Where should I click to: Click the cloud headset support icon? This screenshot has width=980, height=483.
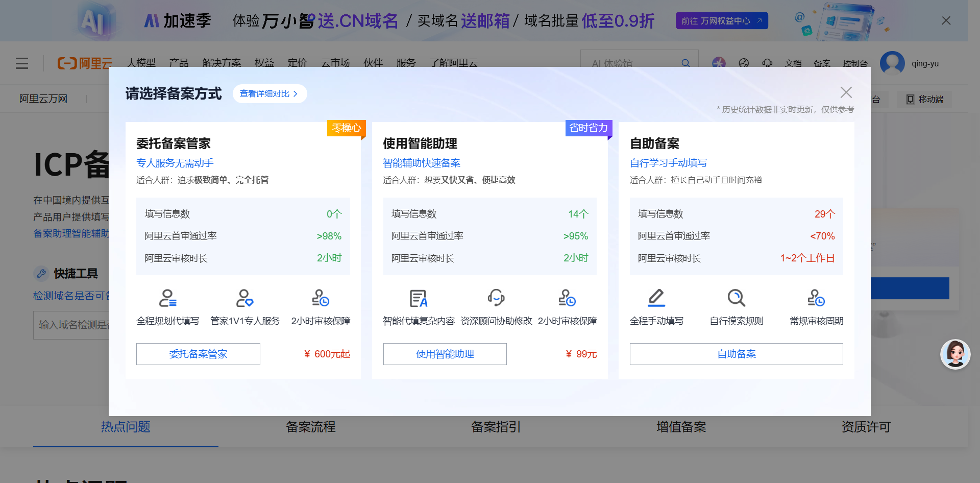pos(767,63)
